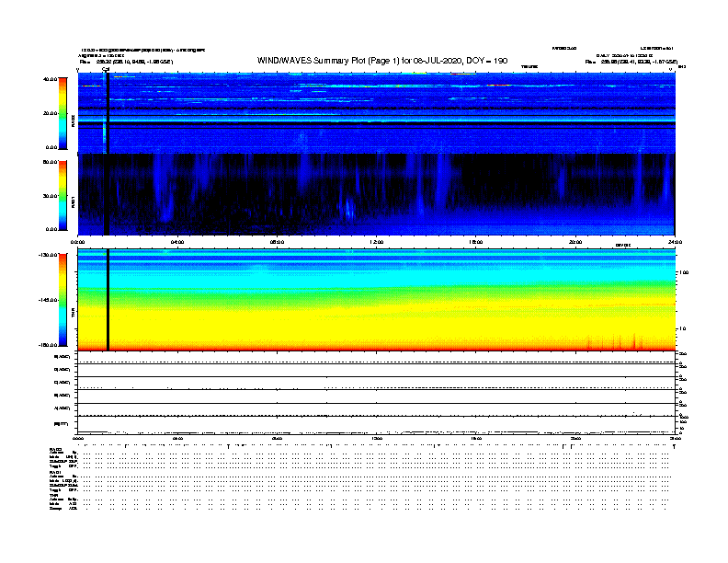Screen dimensions: 728x563
Task: Click the 60.00 label on RAD1 scale
Action: tap(50, 162)
